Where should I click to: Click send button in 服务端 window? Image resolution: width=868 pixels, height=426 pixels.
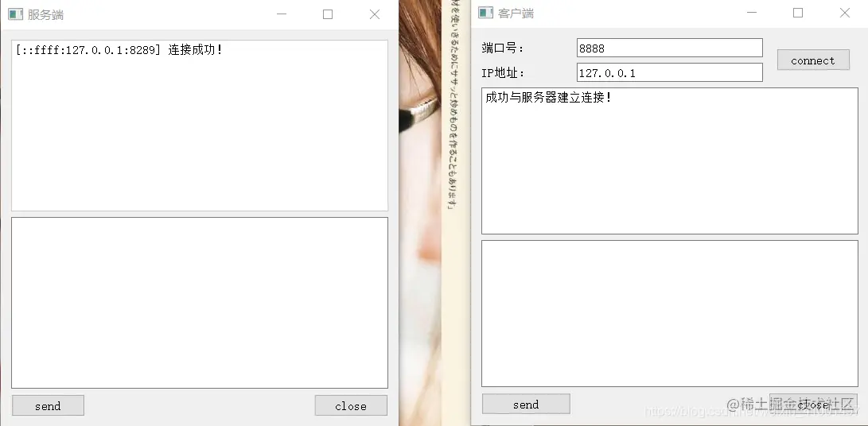[x=48, y=405]
